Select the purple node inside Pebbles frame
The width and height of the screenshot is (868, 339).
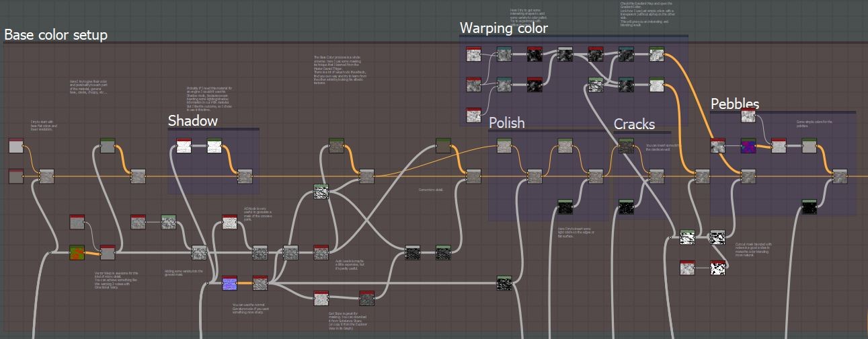click(749, 146)
